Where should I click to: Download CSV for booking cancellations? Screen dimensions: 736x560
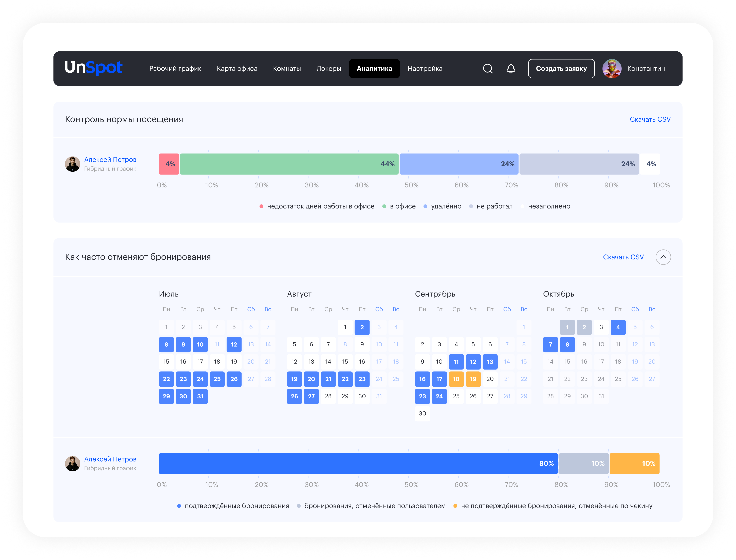pyautogui.click(x=623, y=257)
